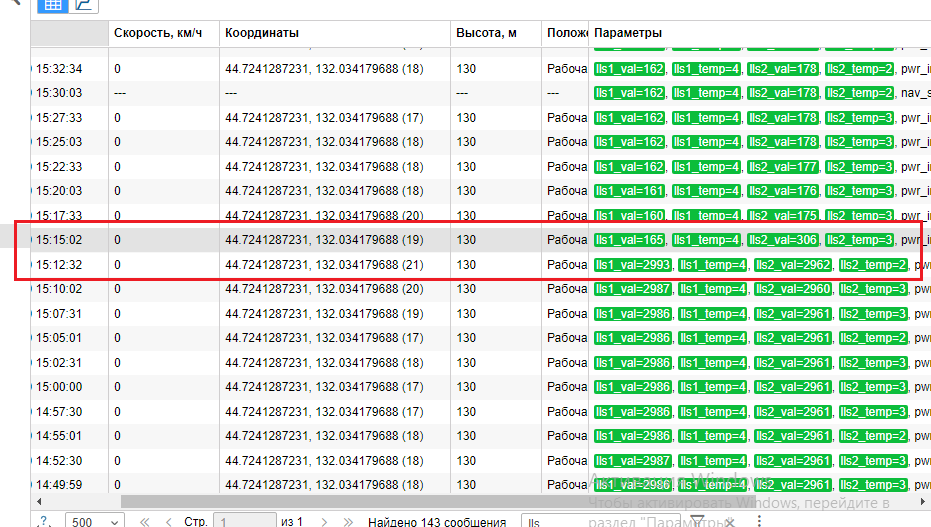Viewport: 931px width, 527px height.
Task: Go to first page arrow
Action: click(145, 521)
